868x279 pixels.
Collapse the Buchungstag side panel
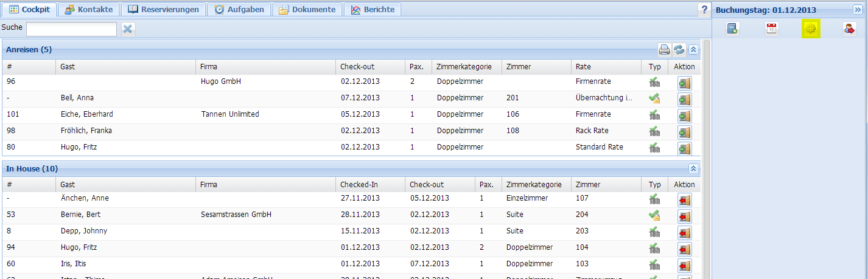(858, 10)
